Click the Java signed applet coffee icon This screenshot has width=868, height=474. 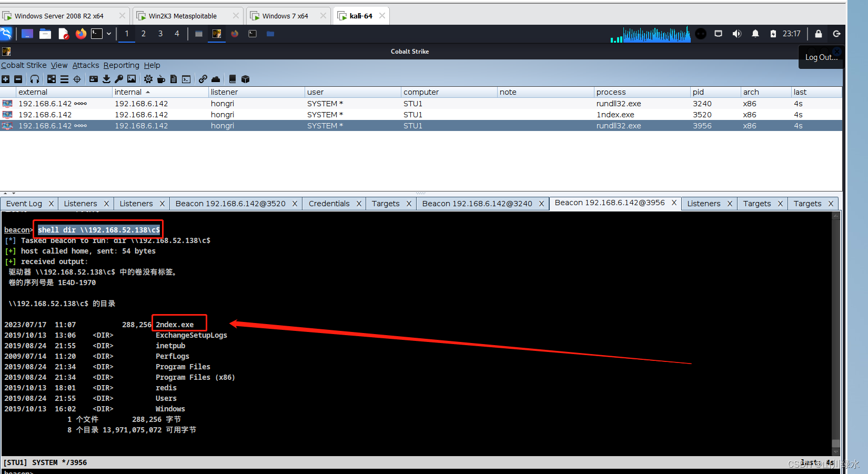click(161, 79)
